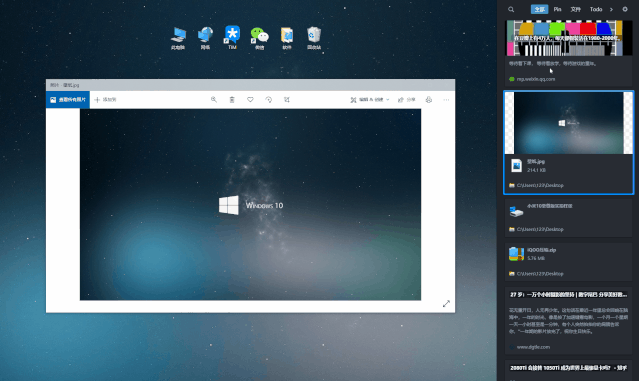
Task: Switch to the Todo tab
Action: [x=596, y=9]
